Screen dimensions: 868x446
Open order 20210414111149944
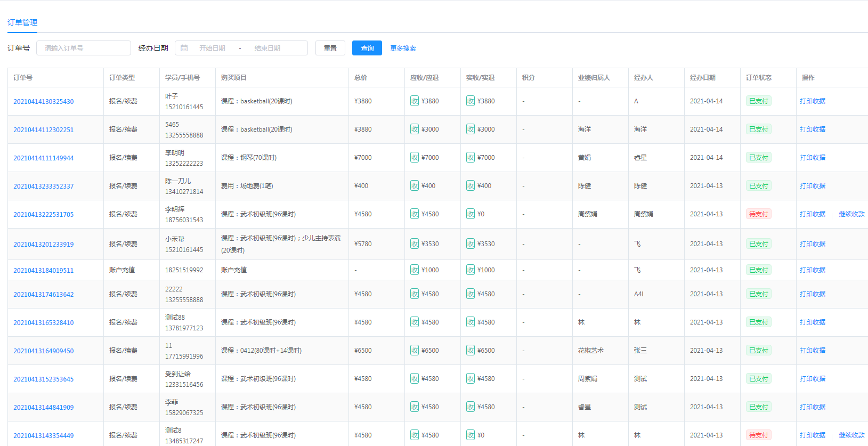(44, 158)
